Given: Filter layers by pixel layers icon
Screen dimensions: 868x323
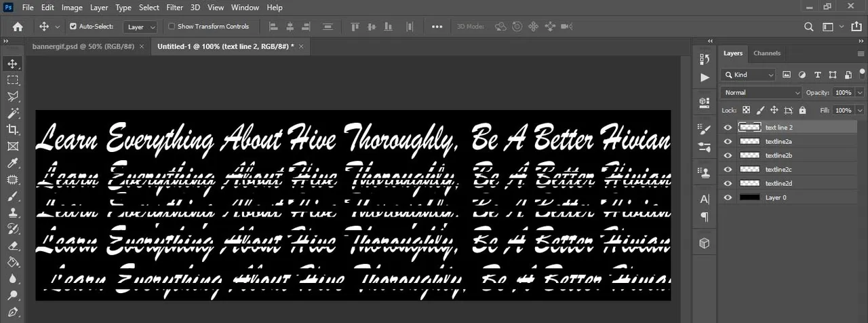Looking at the screenshot, I should (787, 75).
